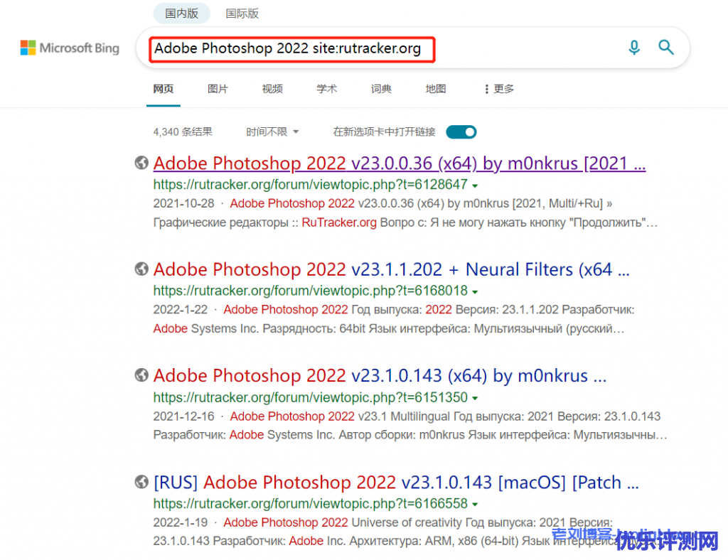Toggle the open links in new tab switch
The width and height of the screenshot is (728, 560).
coord(461,131)
